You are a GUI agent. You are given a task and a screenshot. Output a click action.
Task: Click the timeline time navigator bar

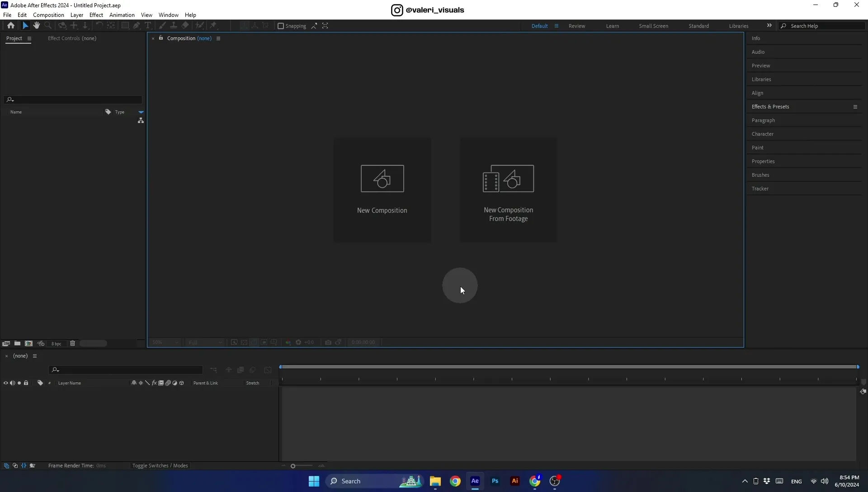click(569, 367)
